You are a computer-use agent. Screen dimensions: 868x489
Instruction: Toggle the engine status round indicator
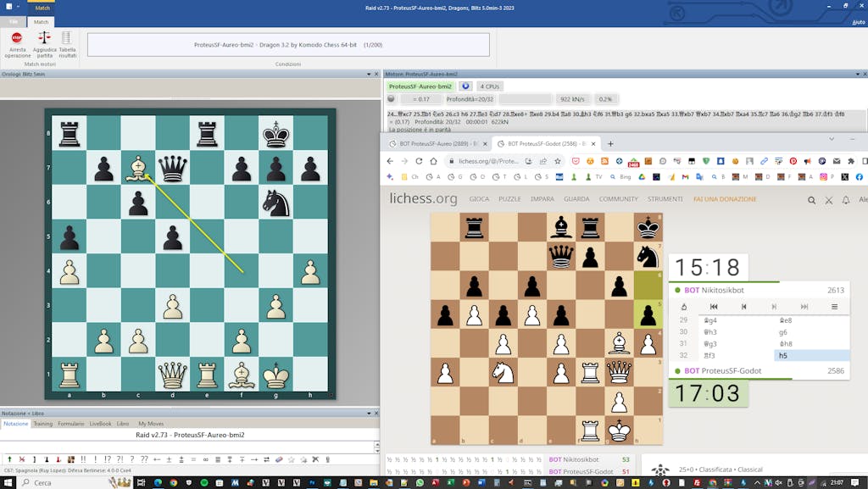pos(392,99)
